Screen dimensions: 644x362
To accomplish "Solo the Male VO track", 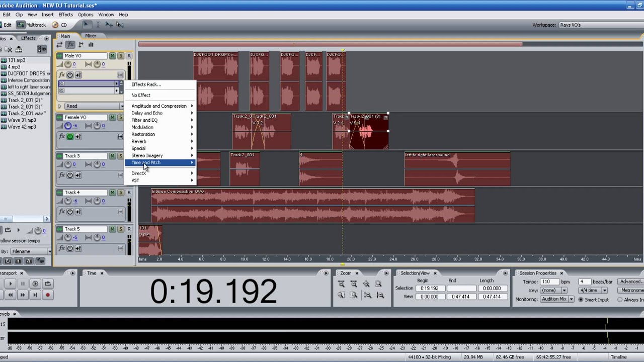I will coord(121,56).
